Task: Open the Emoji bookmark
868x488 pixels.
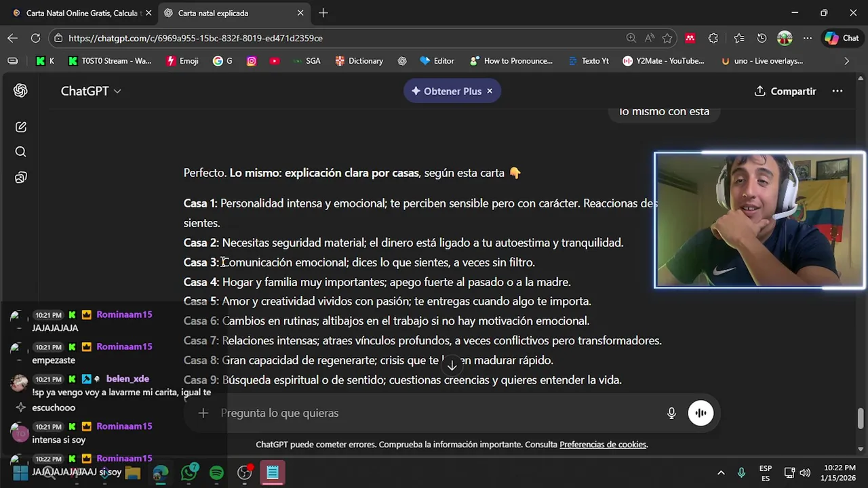Action: 182,61
